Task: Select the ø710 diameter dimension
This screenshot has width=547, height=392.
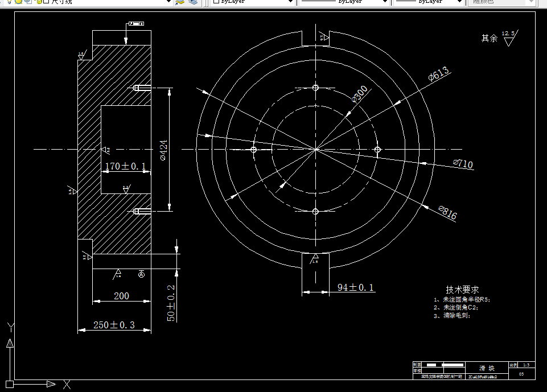Action: (x=463, y=163)
